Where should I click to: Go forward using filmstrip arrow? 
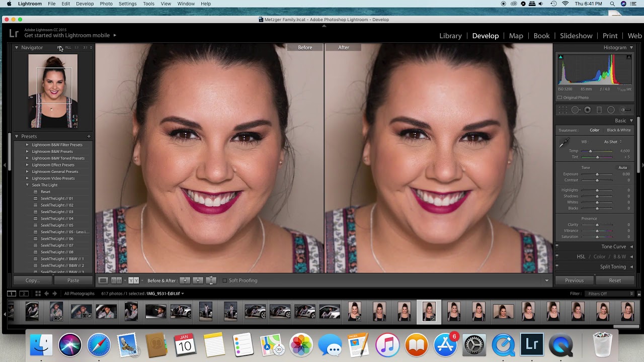[x=55, y=294]
